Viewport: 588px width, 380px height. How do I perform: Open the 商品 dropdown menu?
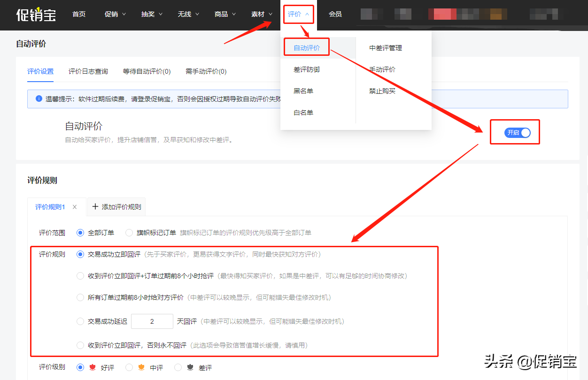point(224,14)
